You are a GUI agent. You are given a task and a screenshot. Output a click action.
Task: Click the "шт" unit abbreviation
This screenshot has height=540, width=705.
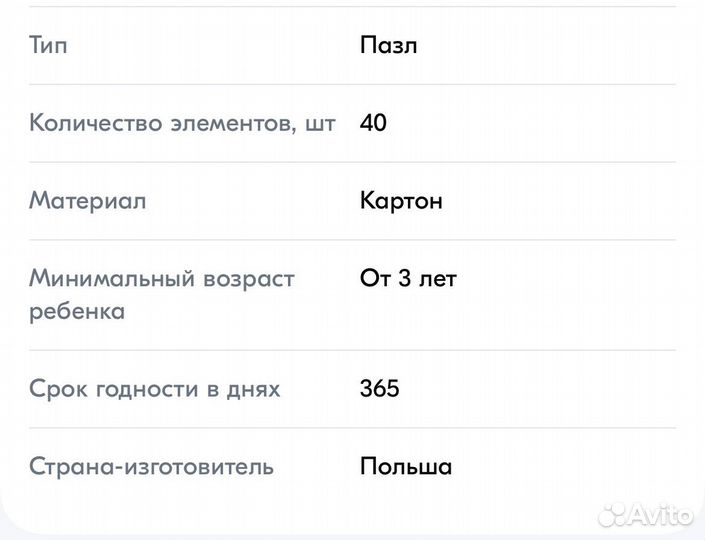point(320,123)
